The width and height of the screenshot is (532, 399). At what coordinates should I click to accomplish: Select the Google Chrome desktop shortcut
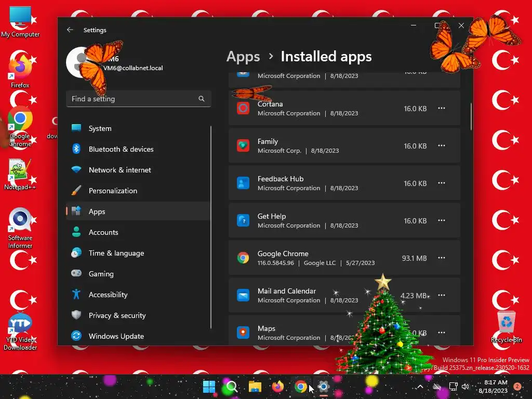click(20, 127)
